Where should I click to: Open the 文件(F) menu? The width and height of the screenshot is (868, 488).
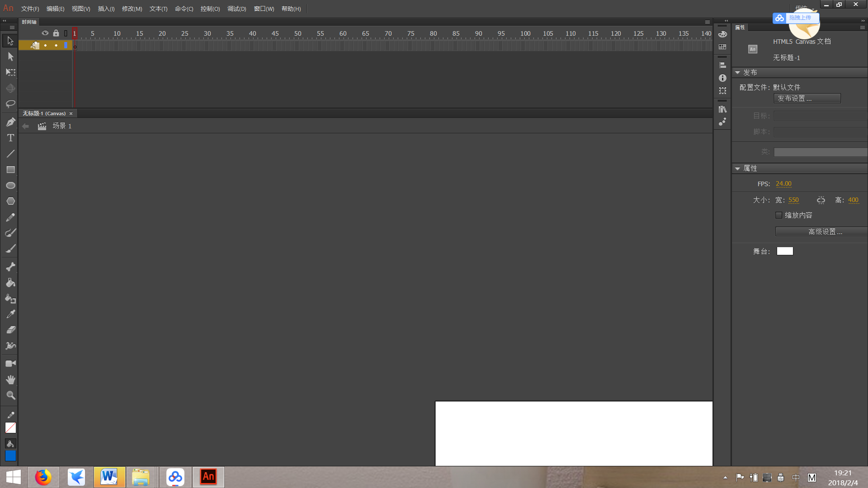point(30,9)
